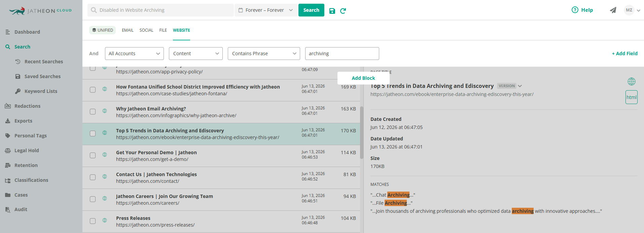Click the Exports download icon
Image resolution: width=644 pixels, height=233 pixels.
pos(8,121)
